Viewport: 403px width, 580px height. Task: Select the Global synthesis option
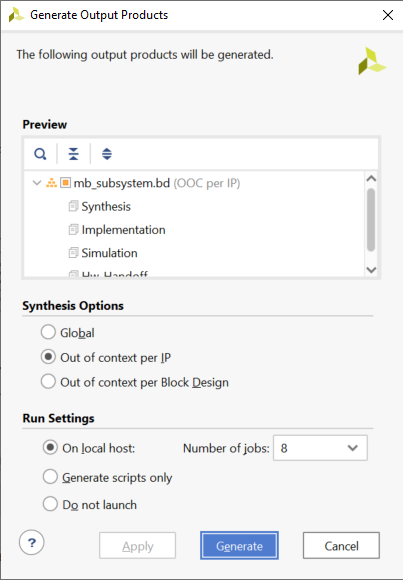(x=48, y=332)
